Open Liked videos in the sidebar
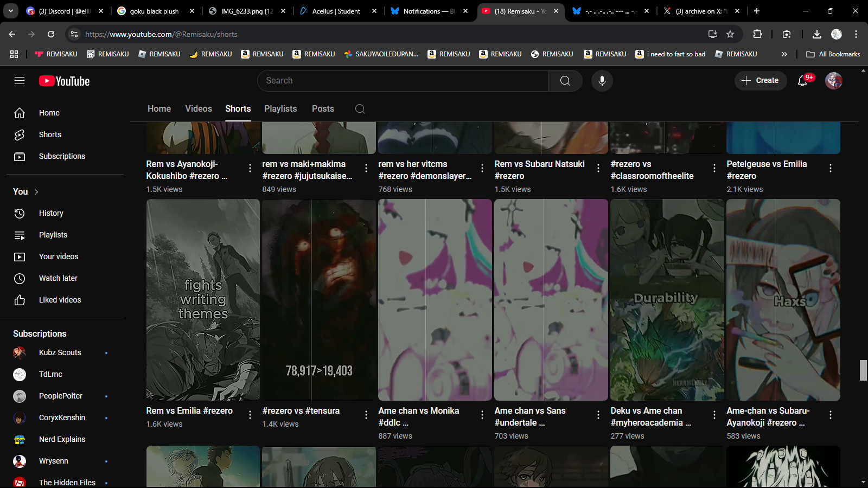This screenshot has width=868, height=488. 65,300
